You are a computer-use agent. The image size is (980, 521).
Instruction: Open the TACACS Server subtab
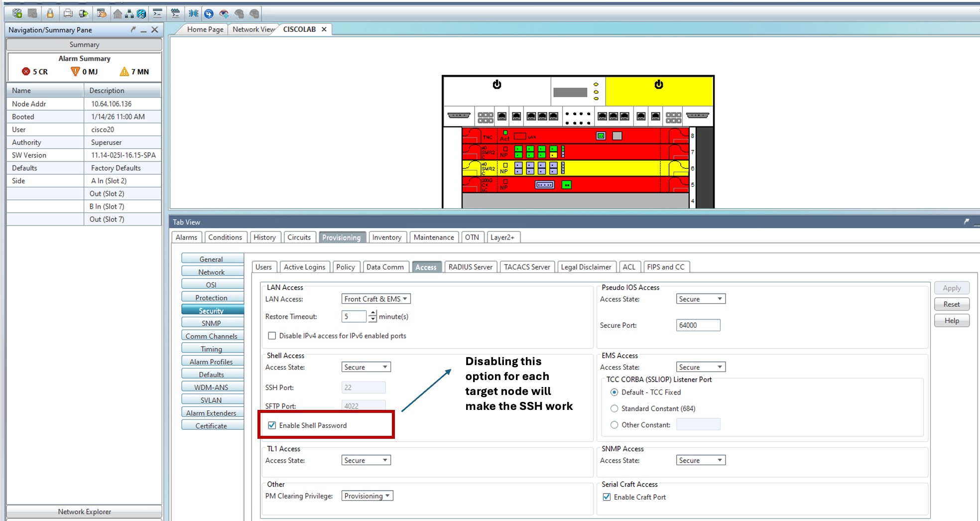click(527, 267)
